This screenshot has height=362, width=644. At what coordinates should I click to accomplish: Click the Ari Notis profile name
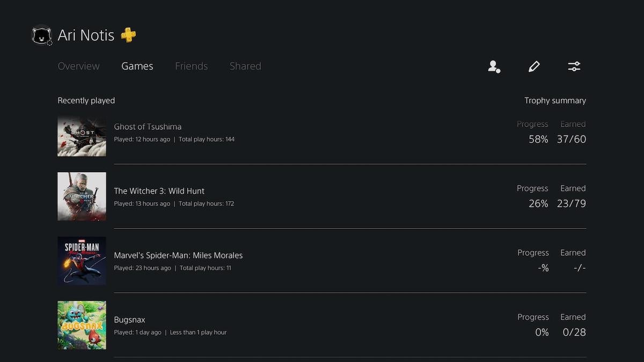click(86, 35)
